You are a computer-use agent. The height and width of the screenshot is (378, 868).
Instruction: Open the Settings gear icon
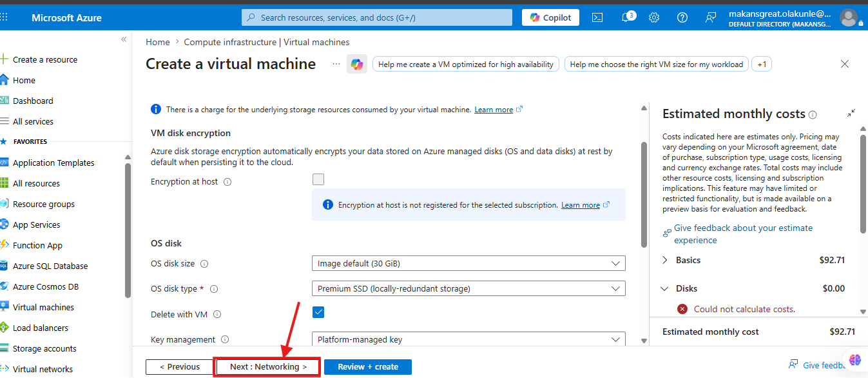[x=654, y=17]
